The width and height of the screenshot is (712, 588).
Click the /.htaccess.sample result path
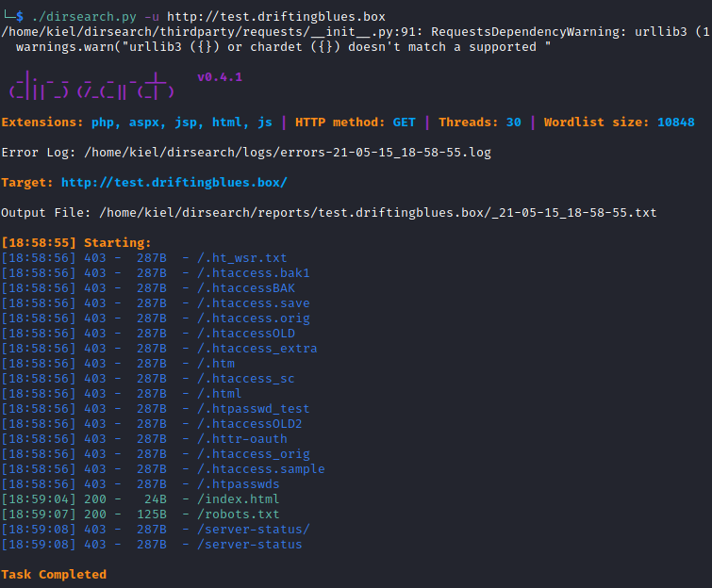(x=260, y=468)
